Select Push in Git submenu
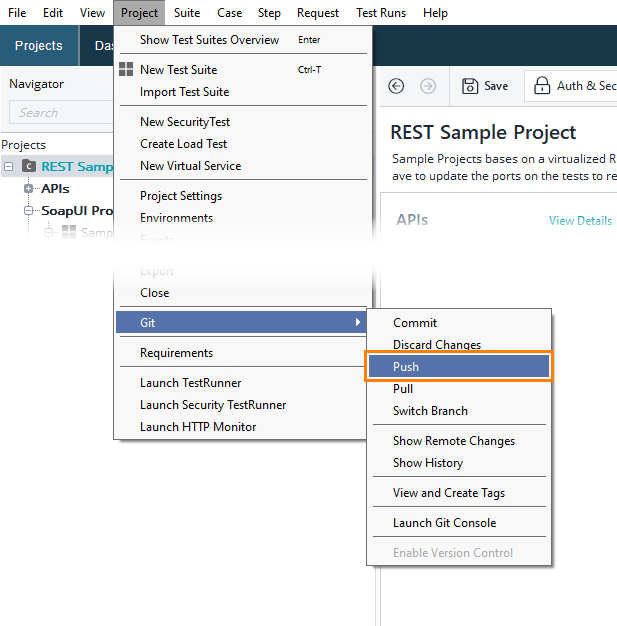617x626 pixels. click(x=459, y=366)
